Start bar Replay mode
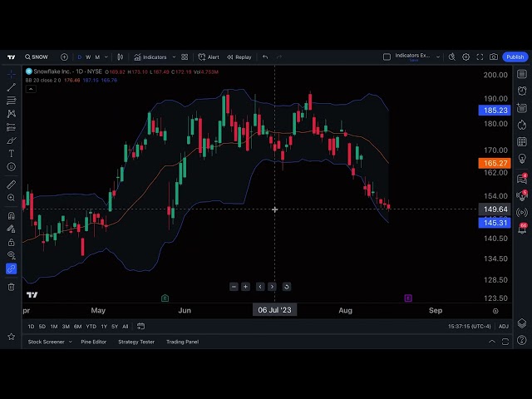 (x=239, y=57)
